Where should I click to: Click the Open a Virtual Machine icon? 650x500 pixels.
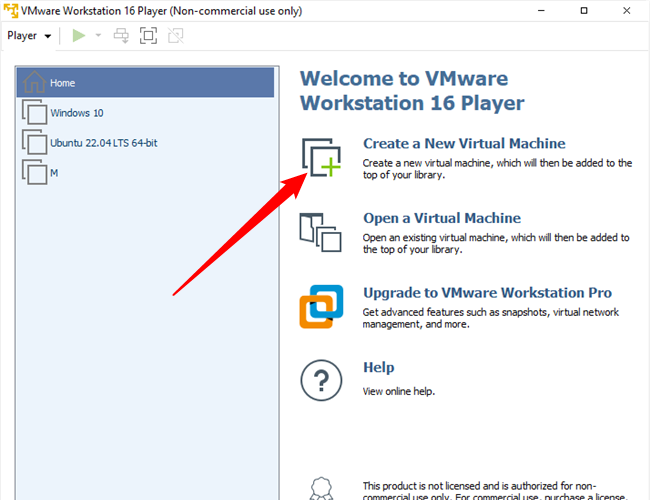coord(320,233)
